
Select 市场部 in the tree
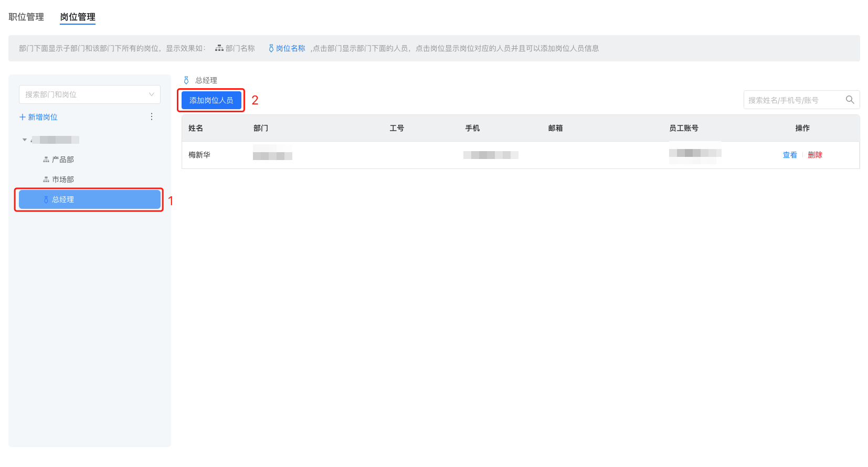pos(63,179)
